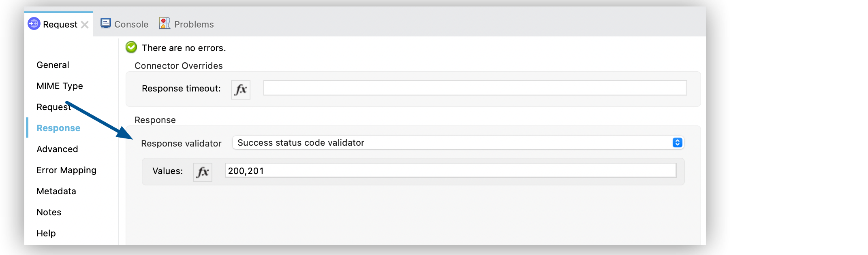Click the Console monitor icon
Screen dimensions: 868x255
click(106, 23)
